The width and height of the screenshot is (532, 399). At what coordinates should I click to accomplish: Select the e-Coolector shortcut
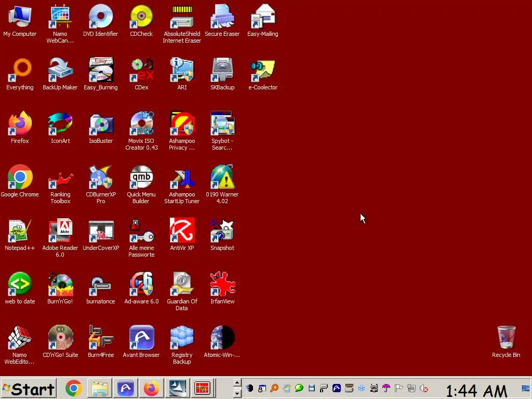[x=262, y=74]
